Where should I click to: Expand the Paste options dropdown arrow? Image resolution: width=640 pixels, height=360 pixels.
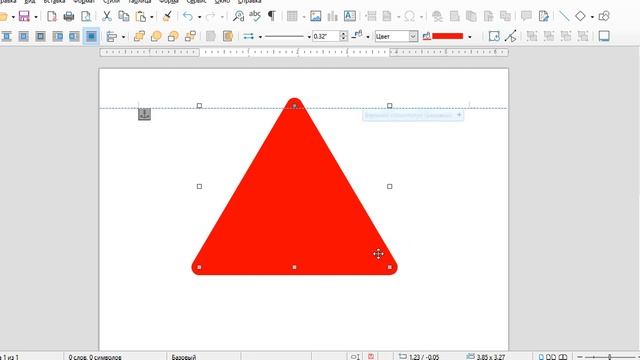[x=151, y=17]
